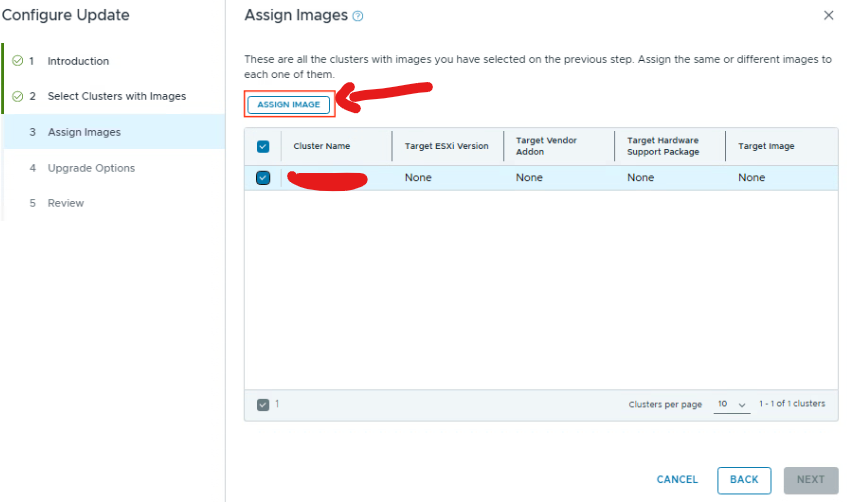Click the footer selected-count checkbox
Viewport: 847px width, 503px height.
pos(263,404)
